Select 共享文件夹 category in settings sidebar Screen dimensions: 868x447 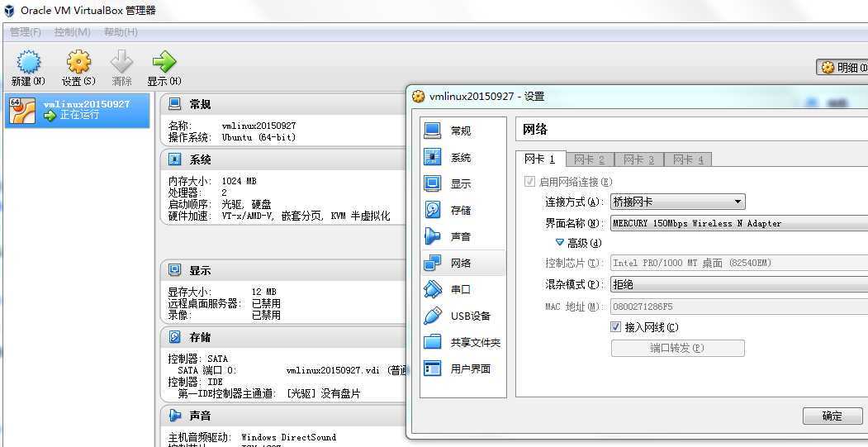[x=462, y=342]
